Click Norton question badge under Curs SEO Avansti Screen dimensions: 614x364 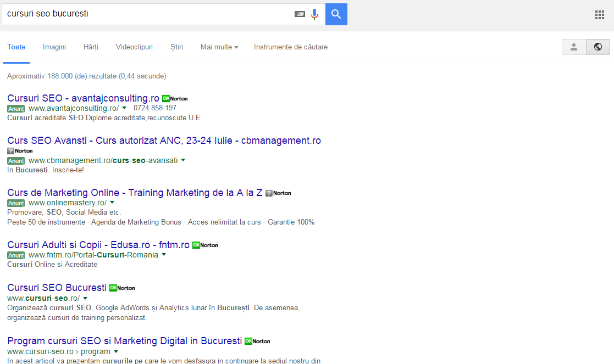point(20,150)
